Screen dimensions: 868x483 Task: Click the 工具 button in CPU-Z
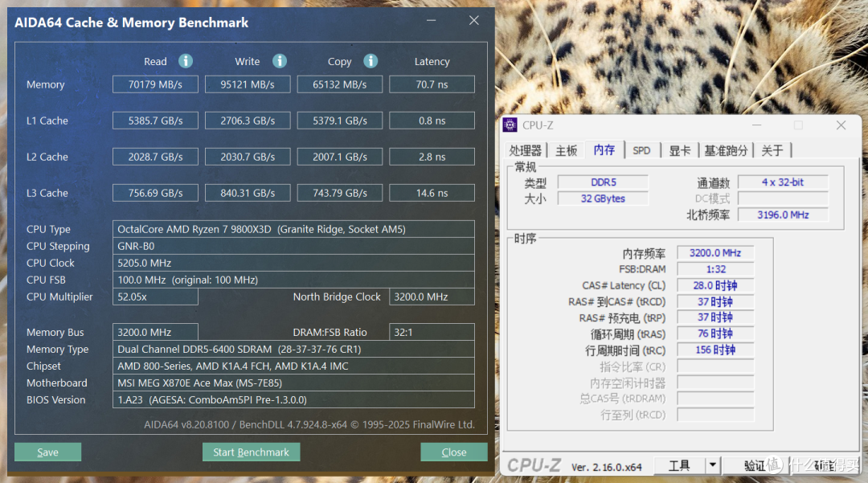tap(679, 465)
